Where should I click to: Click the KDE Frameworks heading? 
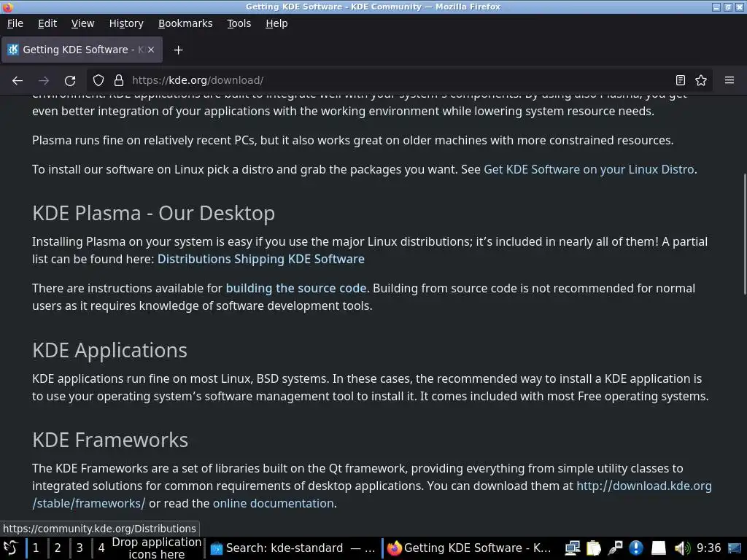click(110, 440)
